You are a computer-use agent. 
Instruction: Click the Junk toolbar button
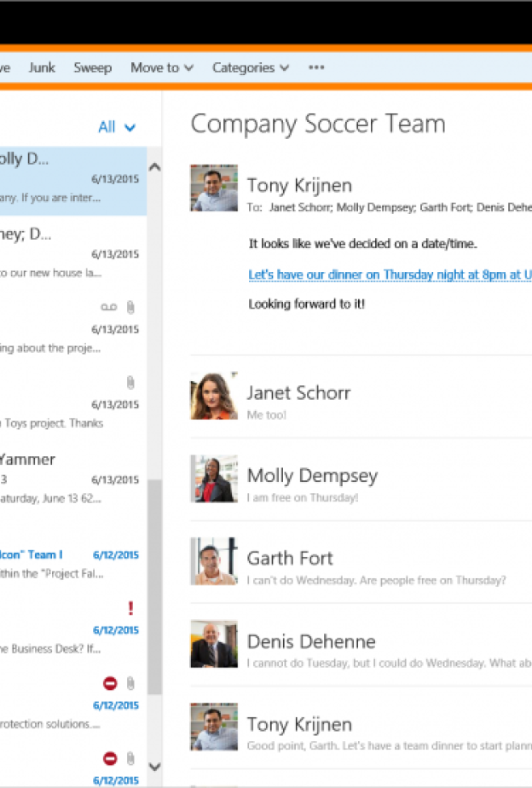(x=42, y=67)
